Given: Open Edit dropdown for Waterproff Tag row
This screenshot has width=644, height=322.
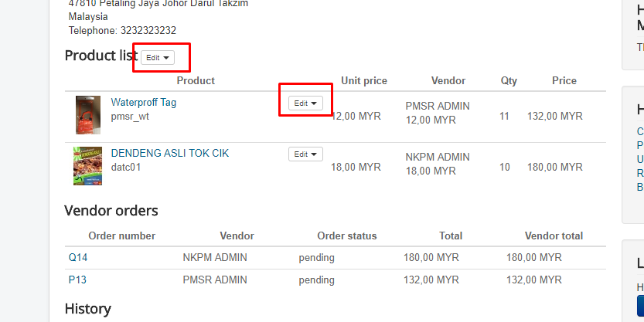Looking at the screenshot, I should click(x=305, y=103).
